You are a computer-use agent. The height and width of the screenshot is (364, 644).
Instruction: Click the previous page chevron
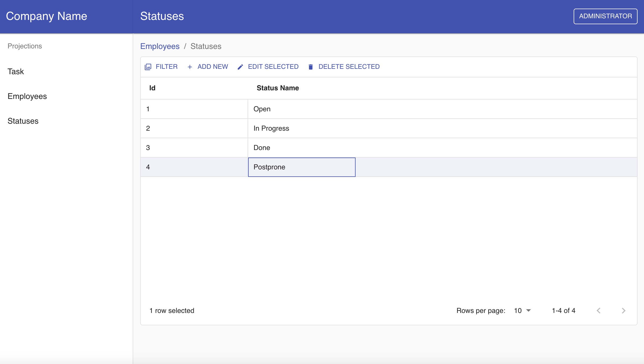tap(598, 311)
